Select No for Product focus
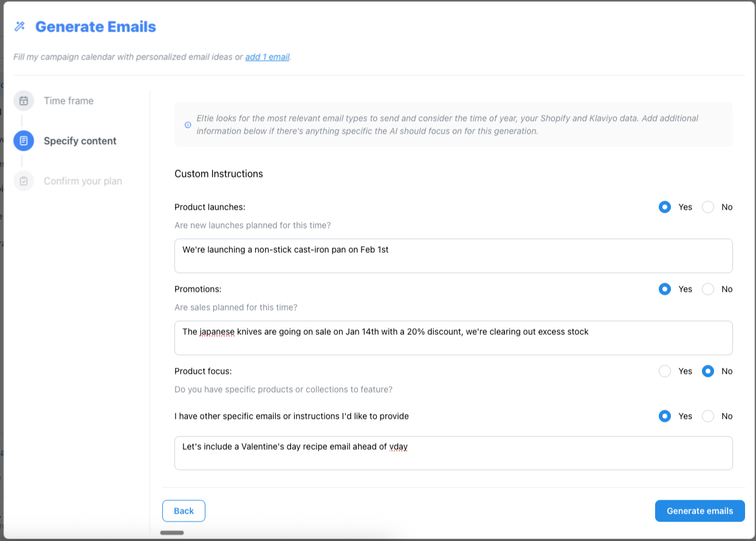 point(708,371)
